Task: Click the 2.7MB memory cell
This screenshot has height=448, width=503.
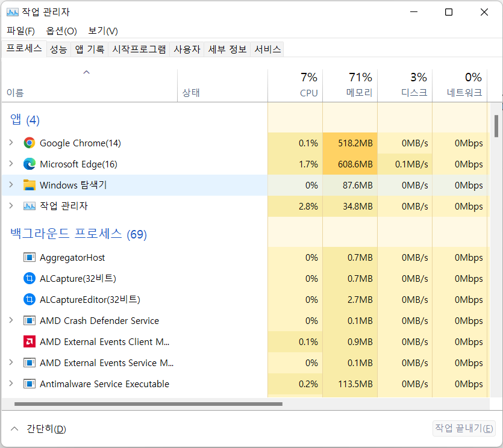Action: tap(350, 299)
